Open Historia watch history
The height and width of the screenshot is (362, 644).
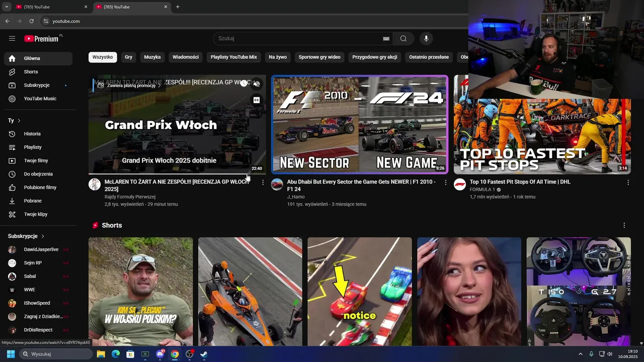[x=38, y=134]
